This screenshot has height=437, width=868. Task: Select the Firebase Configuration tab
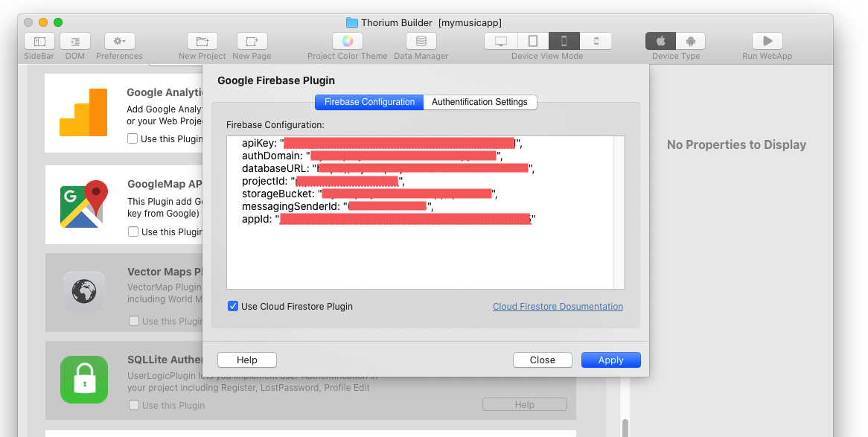point(369,102)
